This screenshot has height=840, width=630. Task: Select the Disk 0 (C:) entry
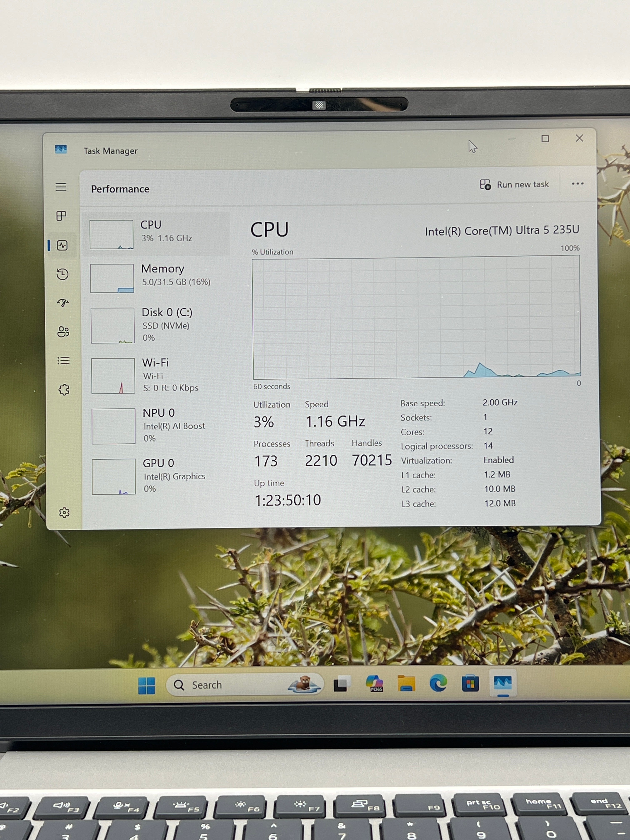[x=156, y=325]
